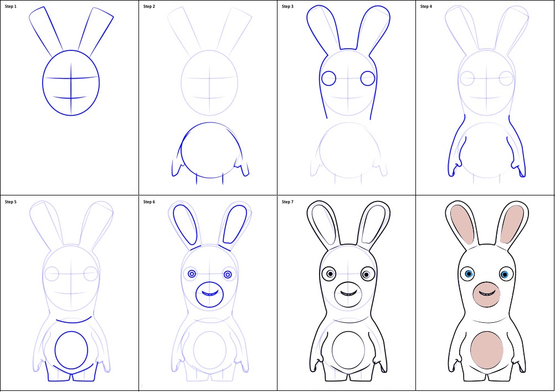Select the final colored rabbit's pink belly
The height and width of the screenshot is (392, 555).
[x=487, y=350]
